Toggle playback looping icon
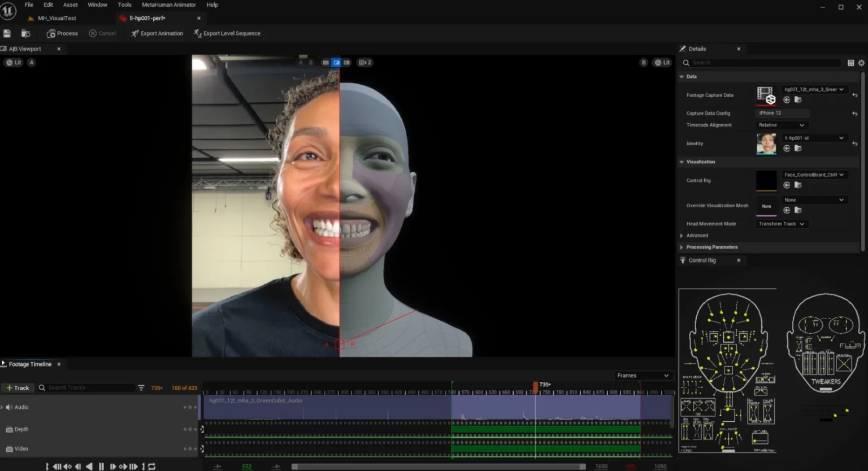Viewport: 868px width, 471px height. [x=152, y=466]
